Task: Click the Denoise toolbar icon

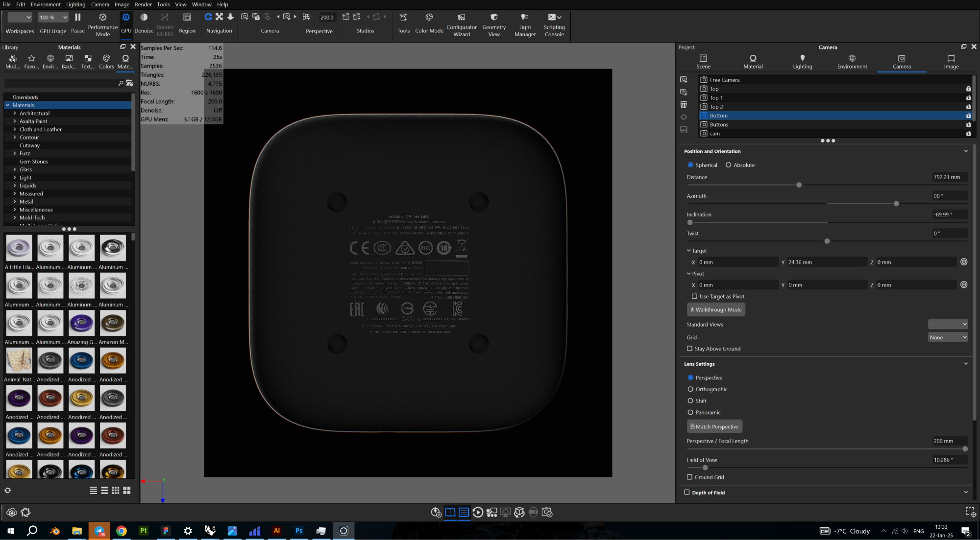Action: pos(144,18)
